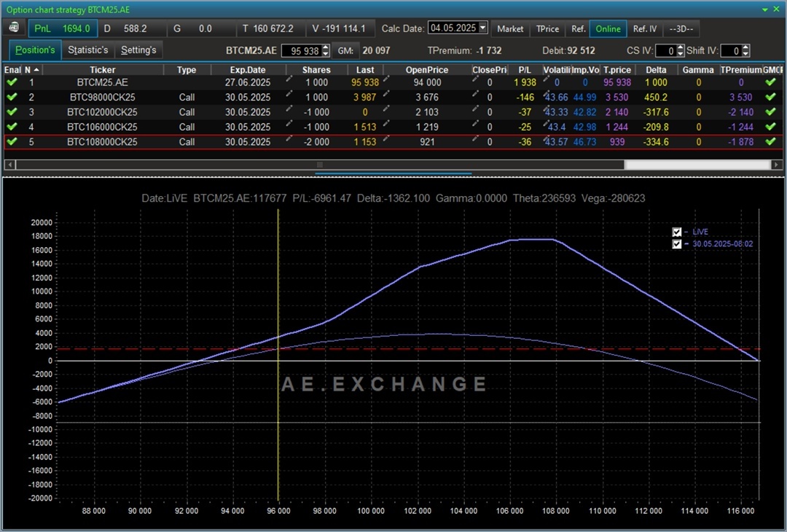The image size is (787, 532).
Task: Toggle the LiVE curve checkbox in legend
Action: [676, 232]
